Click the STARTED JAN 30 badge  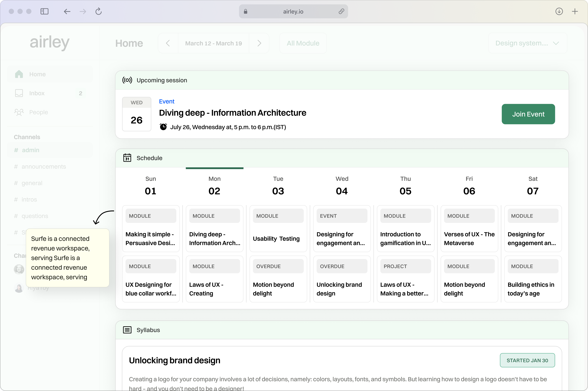(527, 360)
